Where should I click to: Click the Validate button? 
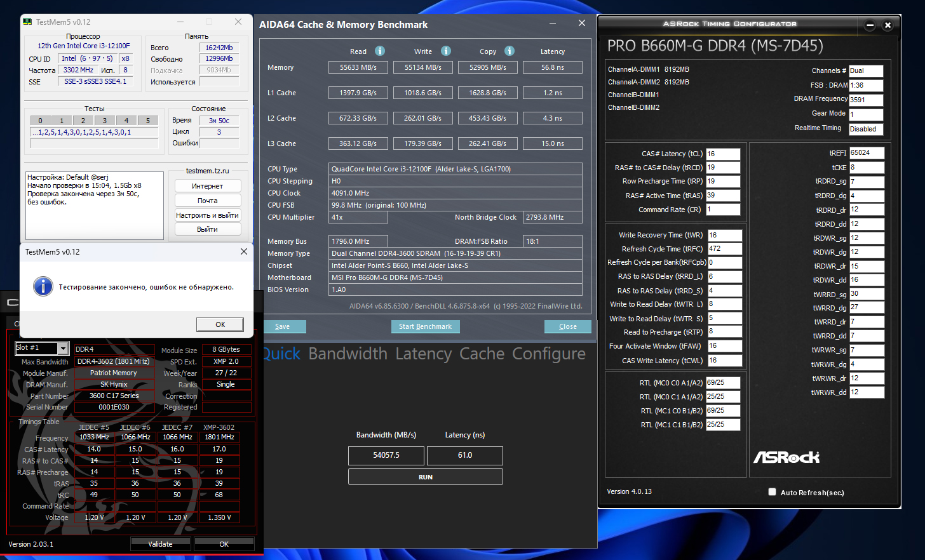(161, 544)
